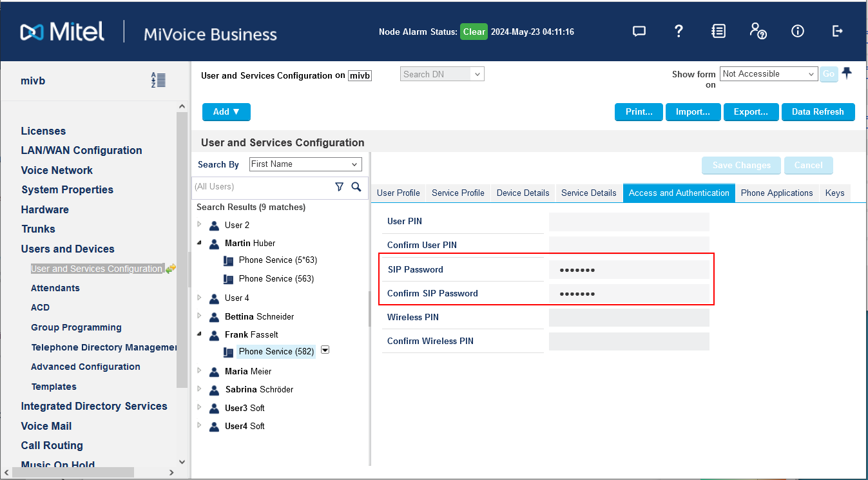
Task: Collapse the Martin Huber user node
Action: 199,243
